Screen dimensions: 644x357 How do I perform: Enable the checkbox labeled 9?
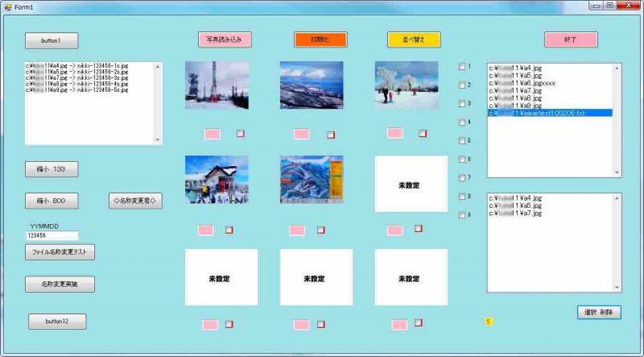462,215
